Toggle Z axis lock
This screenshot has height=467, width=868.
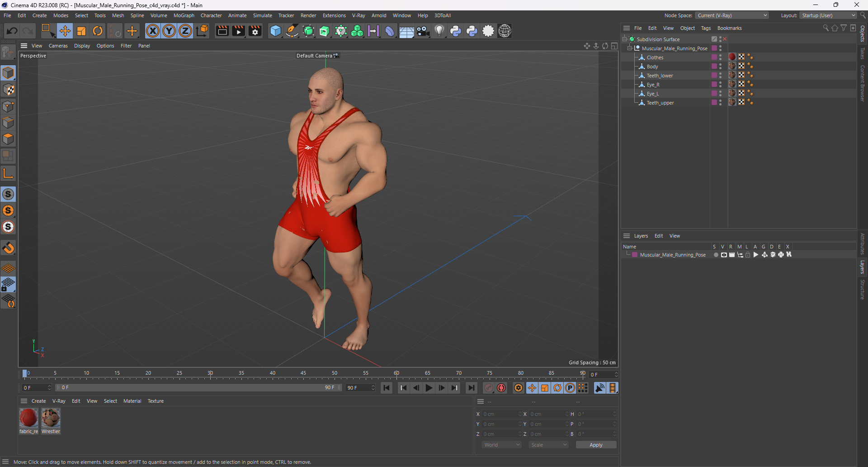[185, 31]
